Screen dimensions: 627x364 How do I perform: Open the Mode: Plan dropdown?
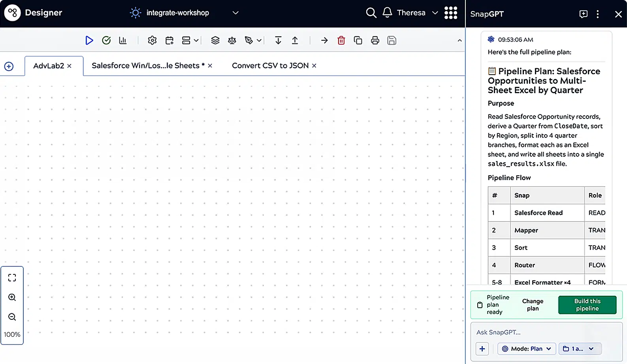point(527,349)
